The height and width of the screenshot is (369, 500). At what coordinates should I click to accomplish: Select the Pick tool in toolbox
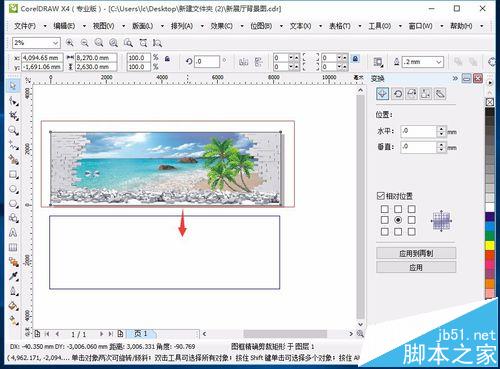[x=13, y=86]
